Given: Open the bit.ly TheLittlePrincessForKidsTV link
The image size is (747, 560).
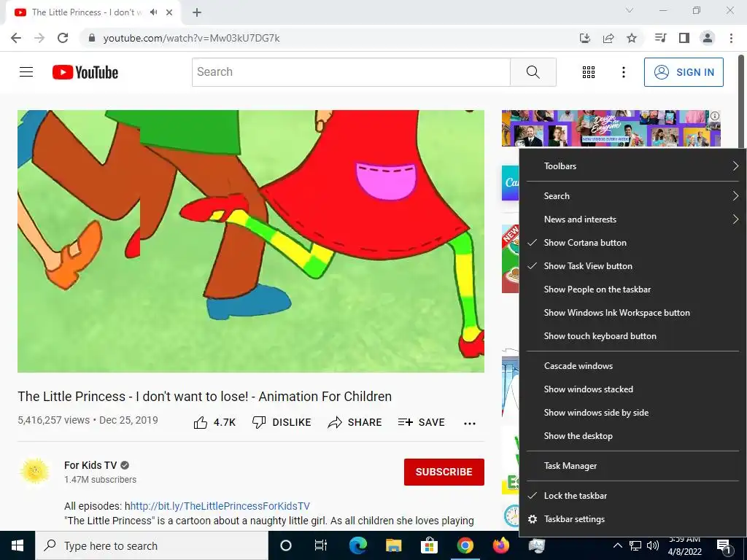Looking at the screenshot, I should pyautogui.click(x=220, y=506).
